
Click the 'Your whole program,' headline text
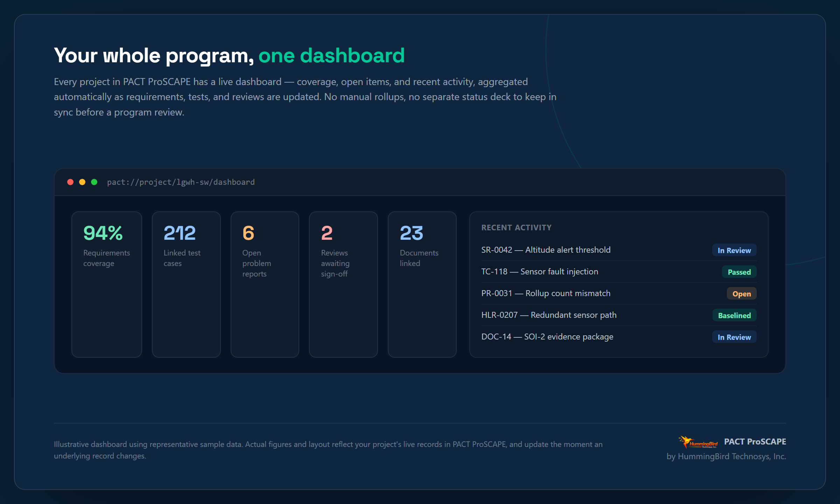point(154,55)
